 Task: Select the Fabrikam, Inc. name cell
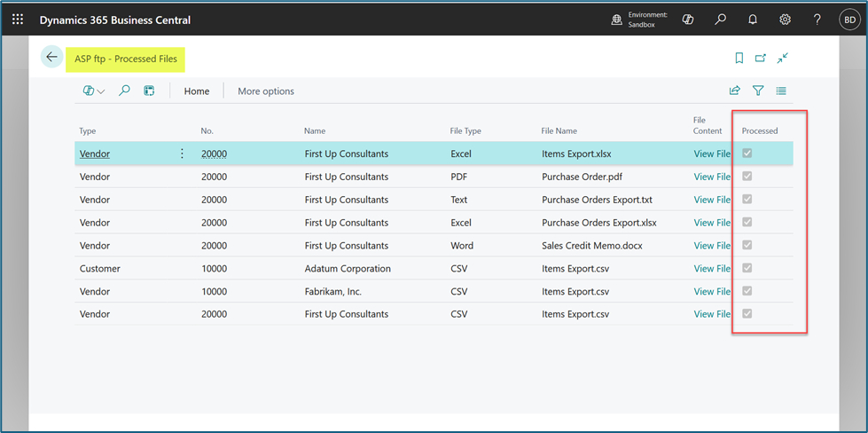(333, 291)
